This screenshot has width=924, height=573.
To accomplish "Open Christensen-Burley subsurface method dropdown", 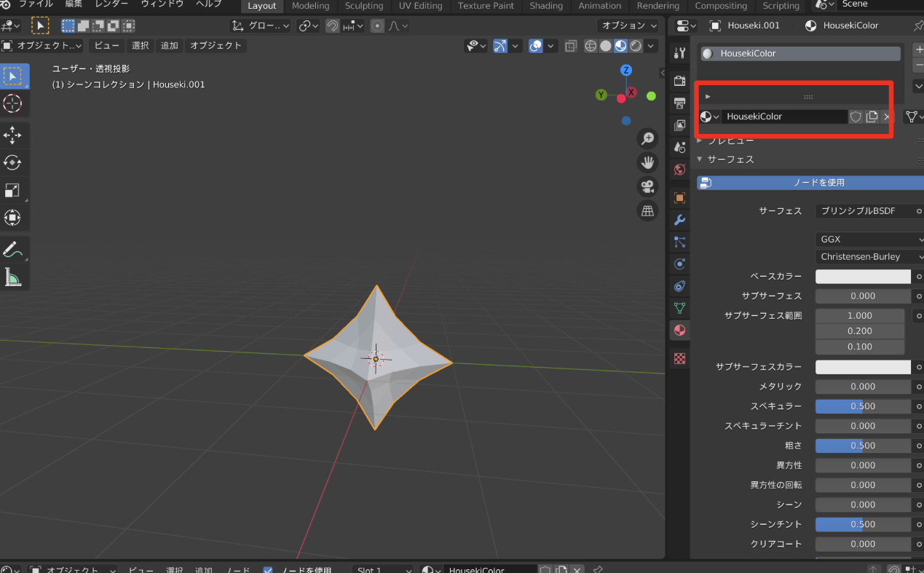I will coord(869,256).
